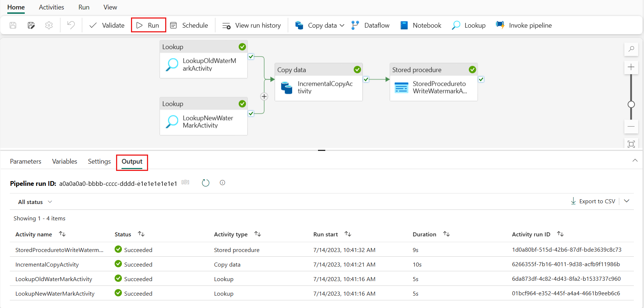Open View run history

tap(251, 25)
